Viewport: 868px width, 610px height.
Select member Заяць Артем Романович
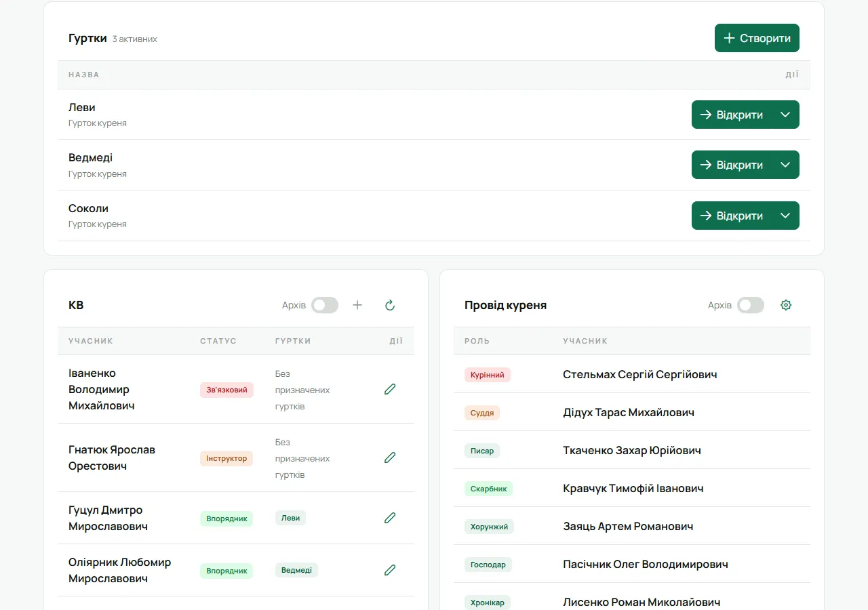click(x=628, y=526)
